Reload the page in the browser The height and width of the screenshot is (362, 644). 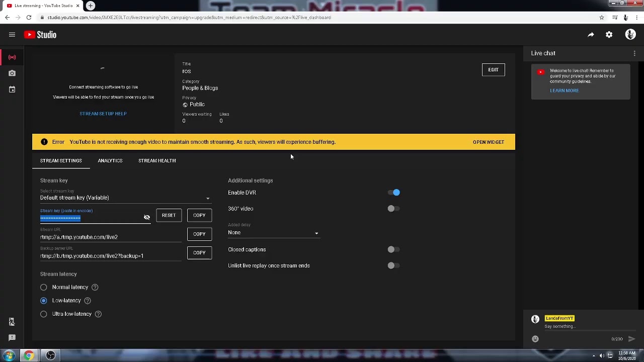(29, 18)
